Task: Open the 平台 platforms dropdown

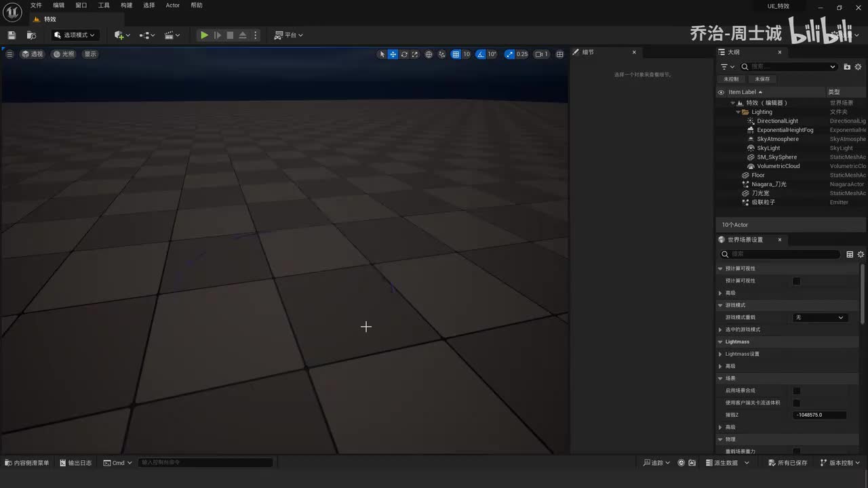Action: pos(289,35)
